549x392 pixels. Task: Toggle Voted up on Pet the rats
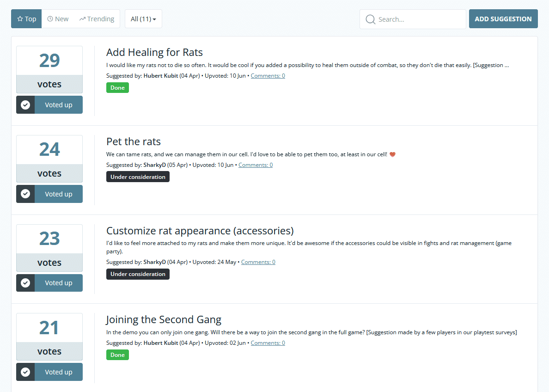tap(49, 194)
